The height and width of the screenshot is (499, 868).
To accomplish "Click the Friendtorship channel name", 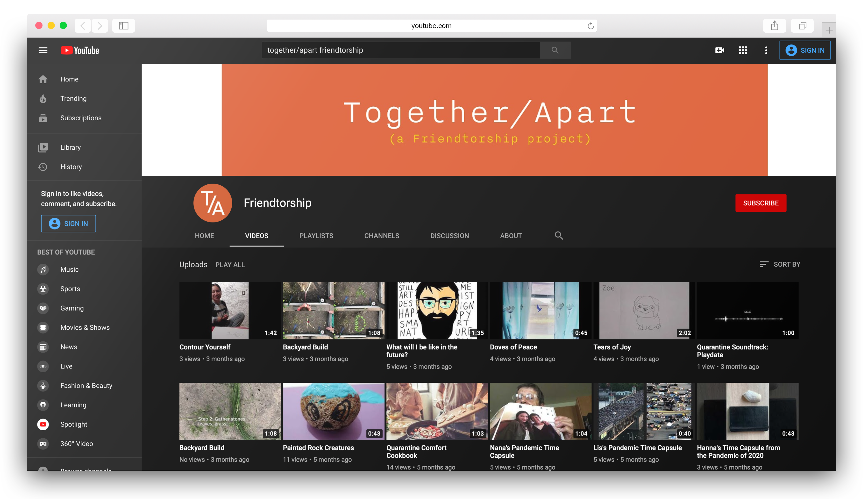I will click(277, 203).
